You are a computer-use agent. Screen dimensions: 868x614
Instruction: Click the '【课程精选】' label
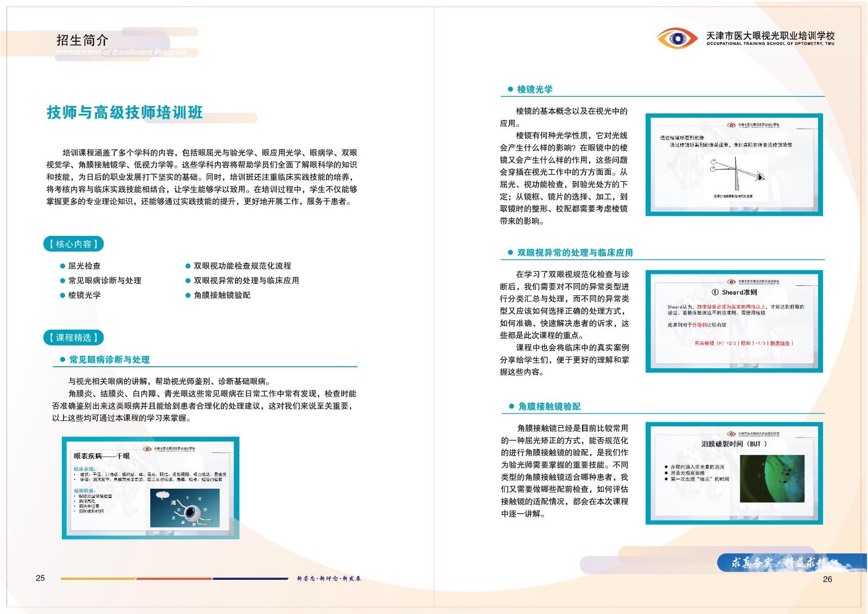(73, 337)
